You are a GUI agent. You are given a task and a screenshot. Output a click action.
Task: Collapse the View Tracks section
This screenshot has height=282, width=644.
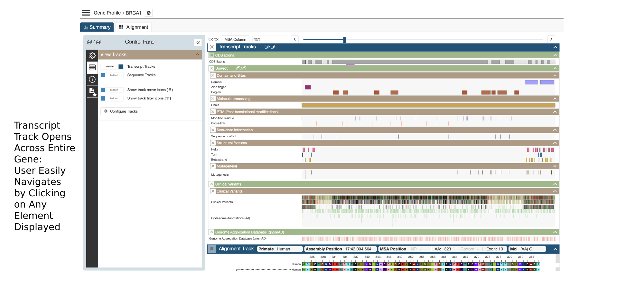[198, 54]
